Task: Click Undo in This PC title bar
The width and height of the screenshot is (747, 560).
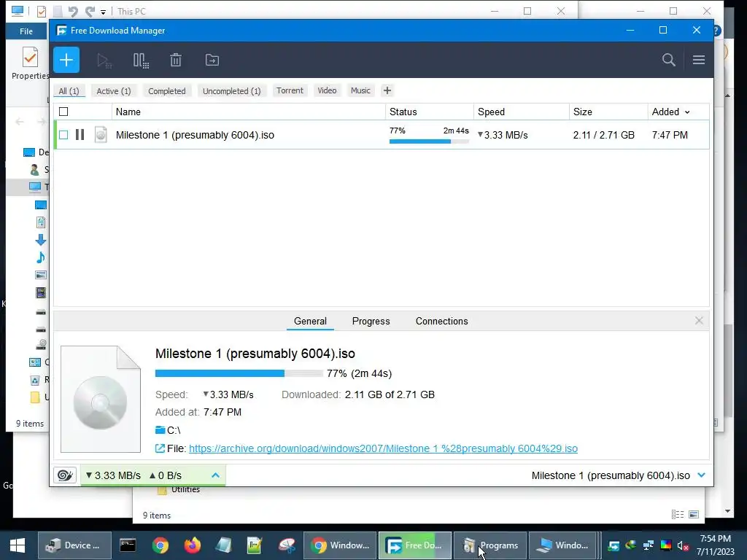Action: pyautogui.click(x=73, y=11)
